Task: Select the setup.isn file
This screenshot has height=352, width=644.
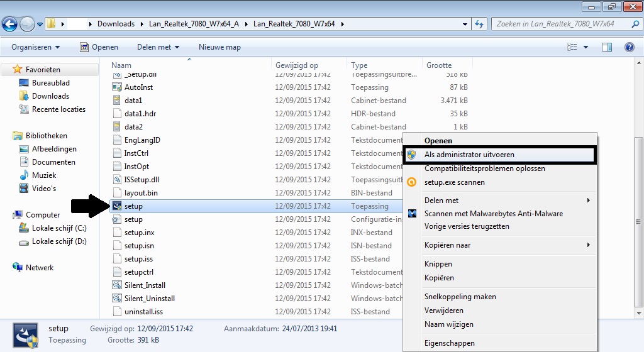Action: (139, 245)
